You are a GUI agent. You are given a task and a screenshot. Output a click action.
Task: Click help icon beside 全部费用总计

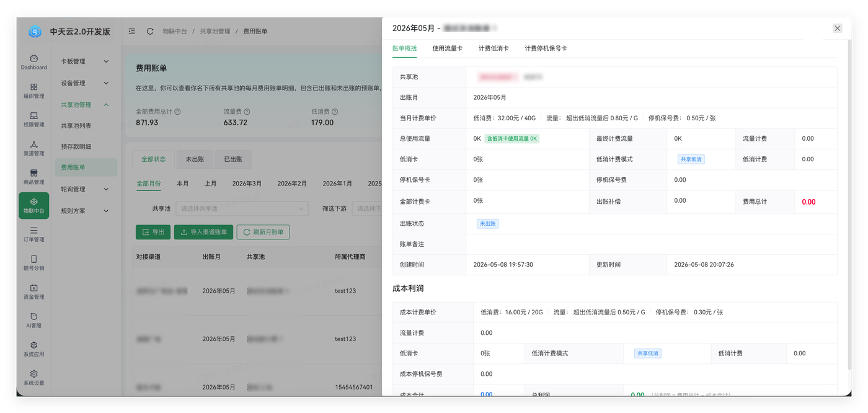[177, 112]
